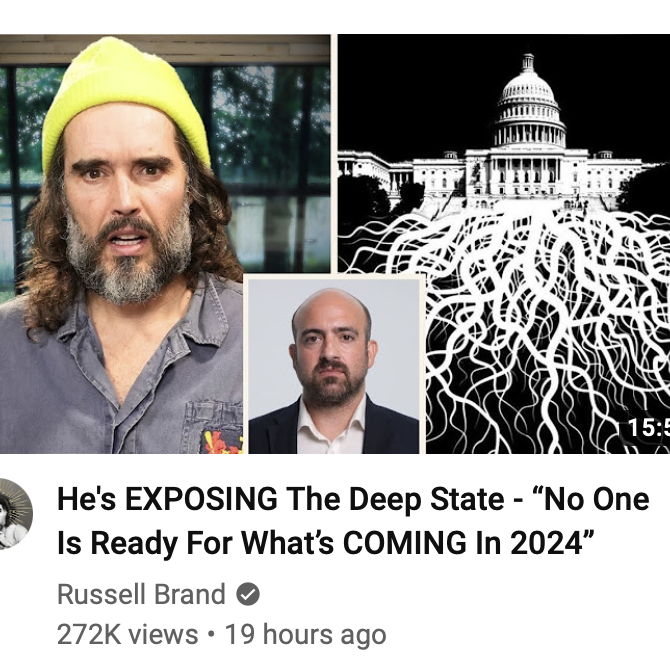Open the video titled He's EXPOSING The Deep State
The width and height of the screenshot is (670, 670).
pos(353,521)
